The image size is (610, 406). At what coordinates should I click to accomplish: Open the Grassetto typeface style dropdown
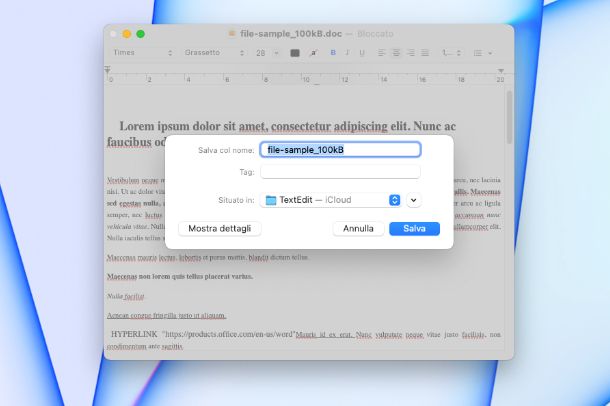point(214,52)
